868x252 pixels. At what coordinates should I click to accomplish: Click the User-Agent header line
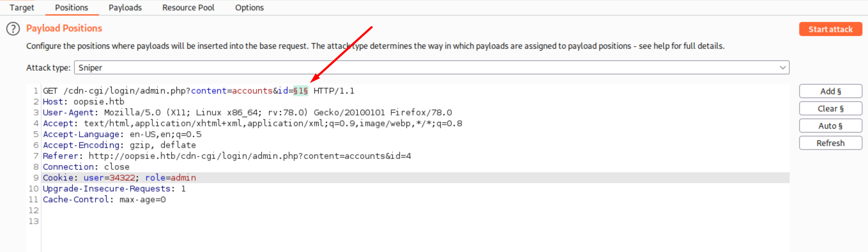pos(247,113)
